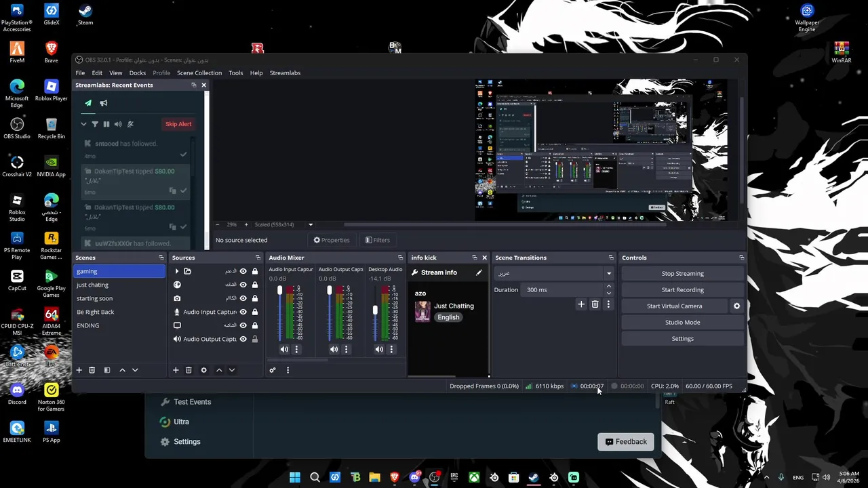
Task: Open the Docks menu
Action: coord(138,73)
